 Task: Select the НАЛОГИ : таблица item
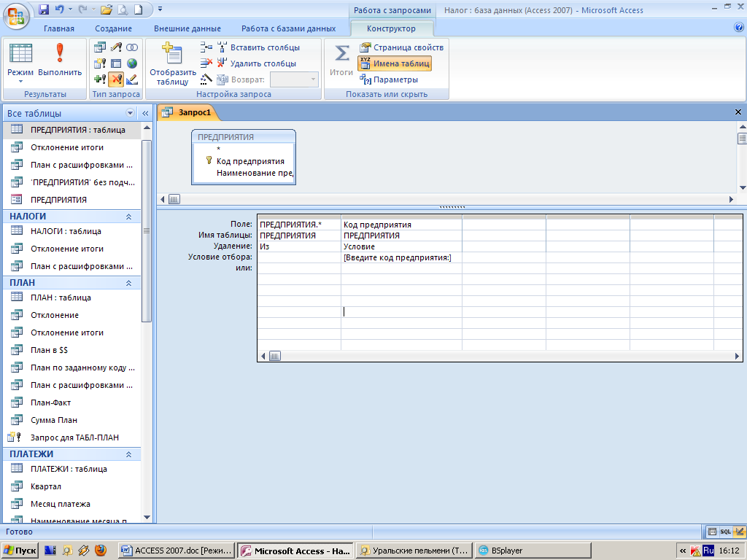[x=72, y=231]
